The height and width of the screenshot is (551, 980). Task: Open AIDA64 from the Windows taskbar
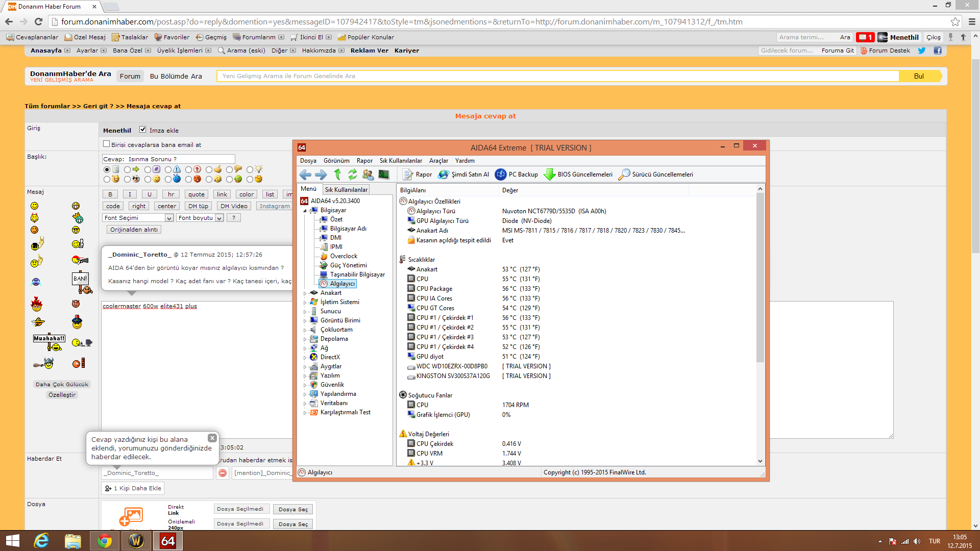[x=168, y=541]
